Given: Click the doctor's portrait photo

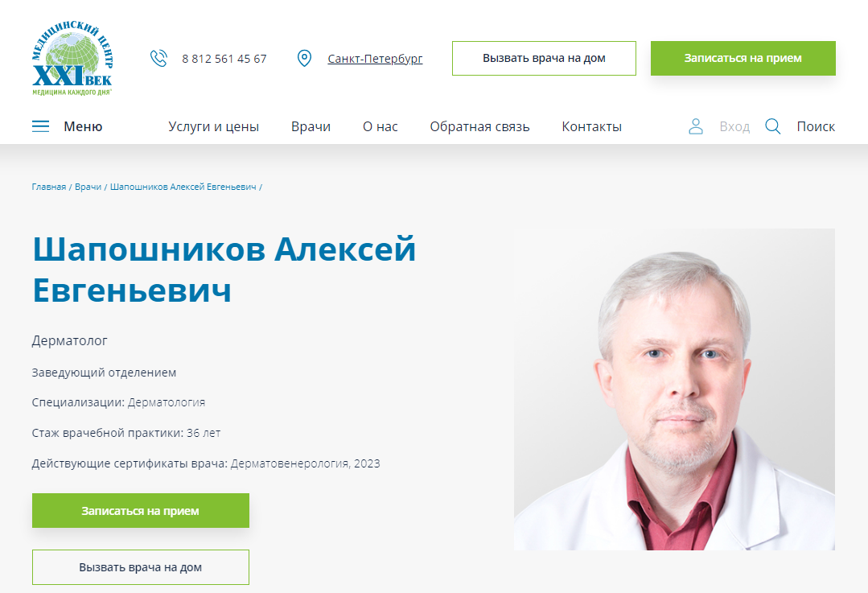Looking at the screenshot, I should point(674,389).
